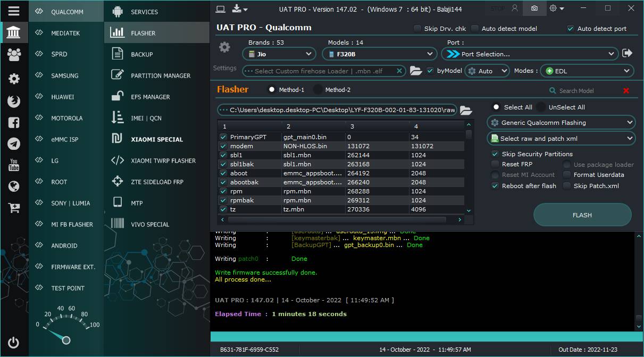
Task: Click the laptop icon in title bar
Action: click(x=221, y=8)
